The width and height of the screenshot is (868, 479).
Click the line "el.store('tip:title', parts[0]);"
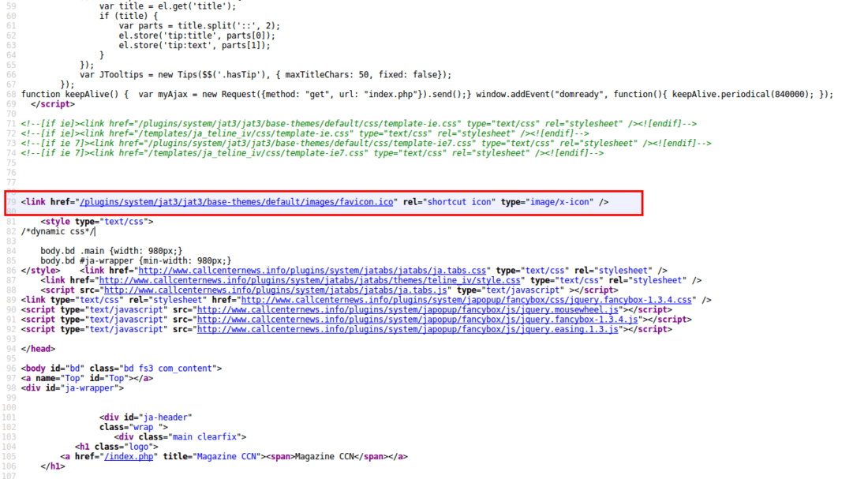(x=197, y=36)
